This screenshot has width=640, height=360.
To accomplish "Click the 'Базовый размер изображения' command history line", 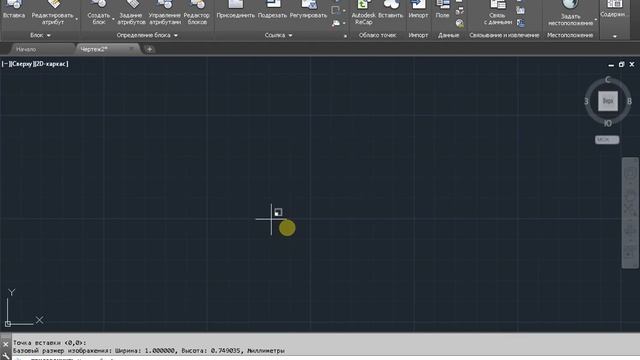I will click(149, 351).
